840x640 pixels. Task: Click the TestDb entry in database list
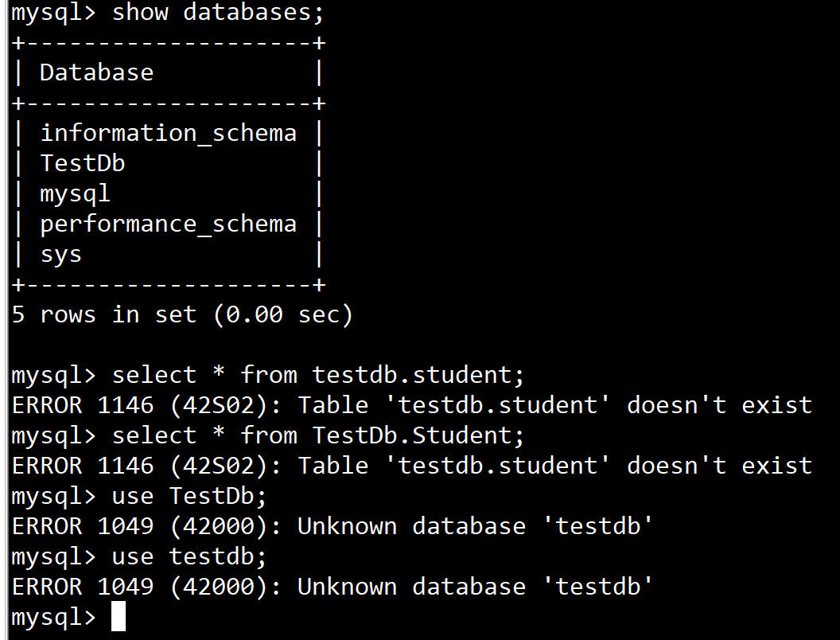(83, 163)
